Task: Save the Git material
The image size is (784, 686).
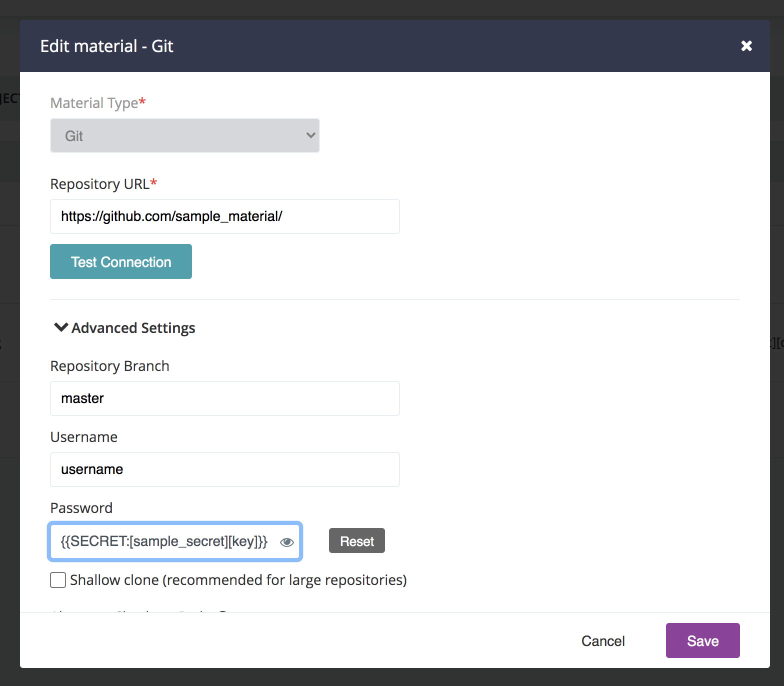Action: tap(703, 640)
